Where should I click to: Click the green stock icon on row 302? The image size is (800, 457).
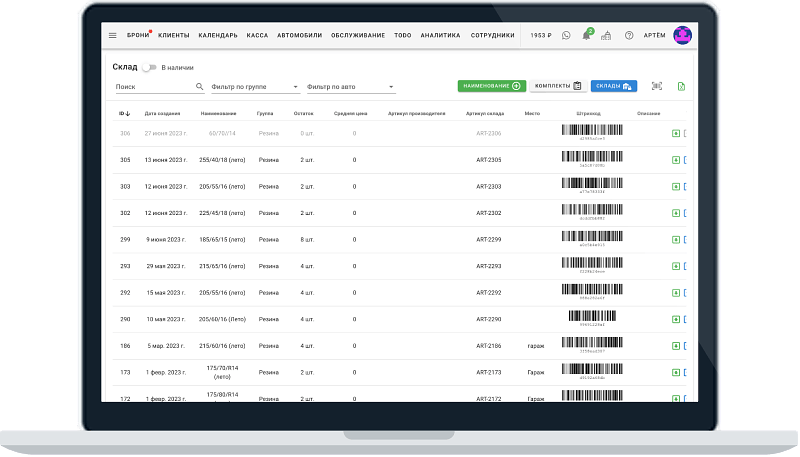[x=676, y=213]
